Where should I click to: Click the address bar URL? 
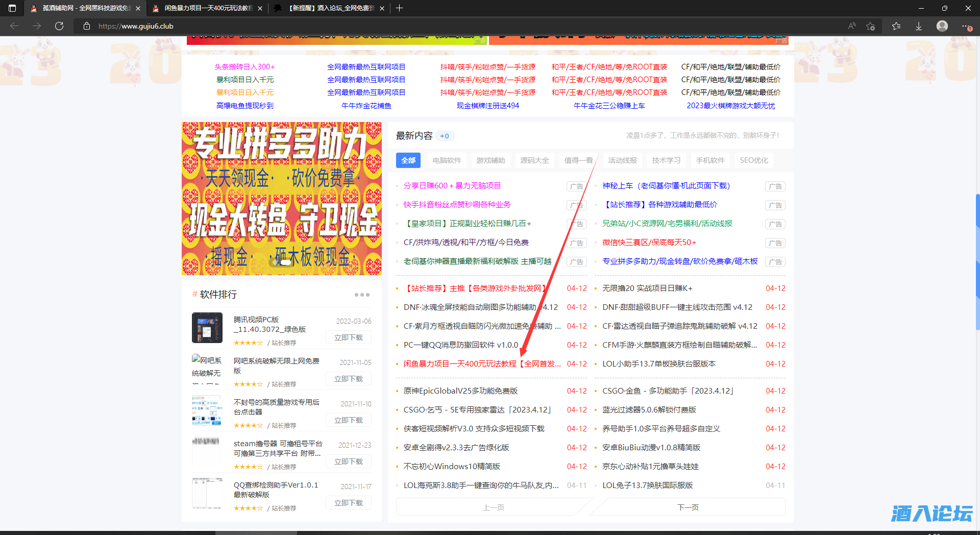pyautogui.click(x=136, y=26)
